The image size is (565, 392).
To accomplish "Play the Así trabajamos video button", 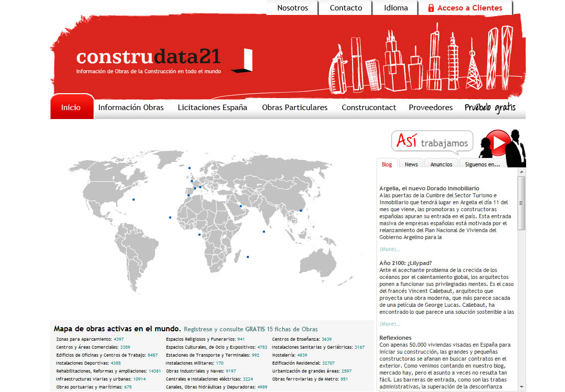I will (x=498, y=142).
